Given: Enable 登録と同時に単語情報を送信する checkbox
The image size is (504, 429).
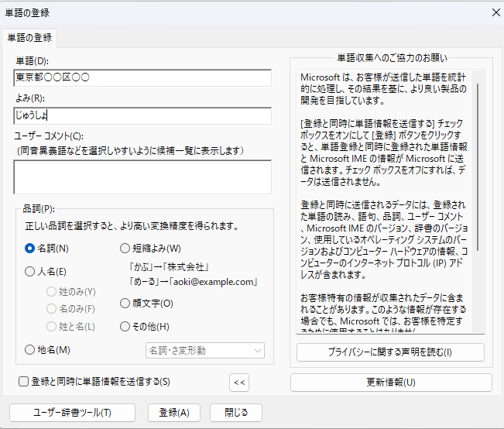Looking at the screenshot, I should coord(24,381).
